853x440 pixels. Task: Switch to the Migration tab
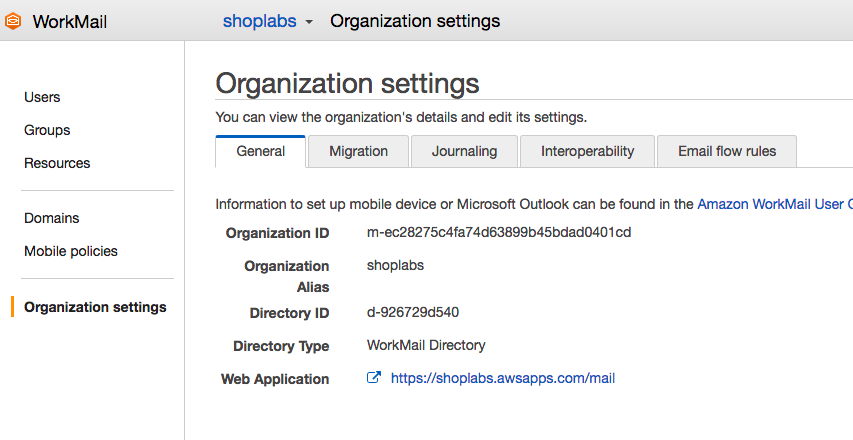(x=358, y=151)
